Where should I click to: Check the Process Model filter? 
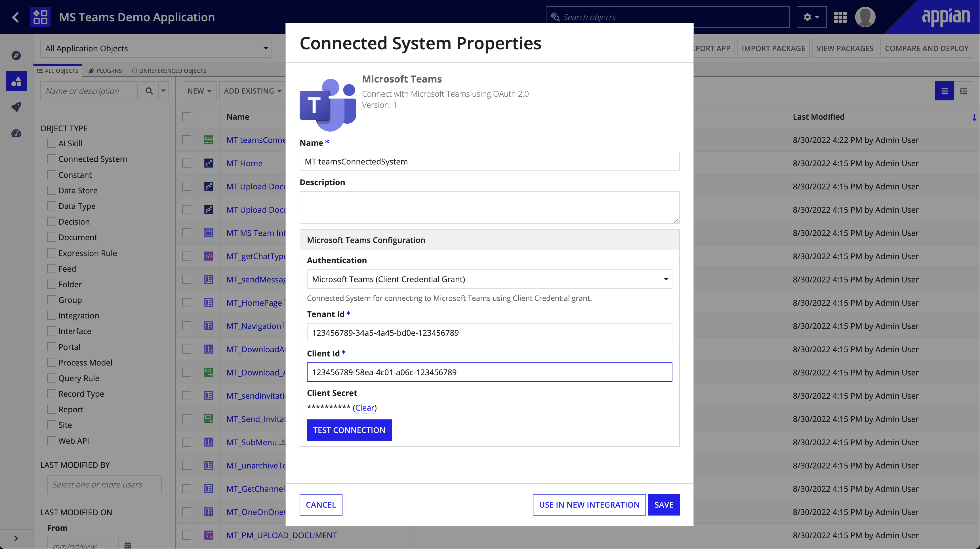coord(52,362)
